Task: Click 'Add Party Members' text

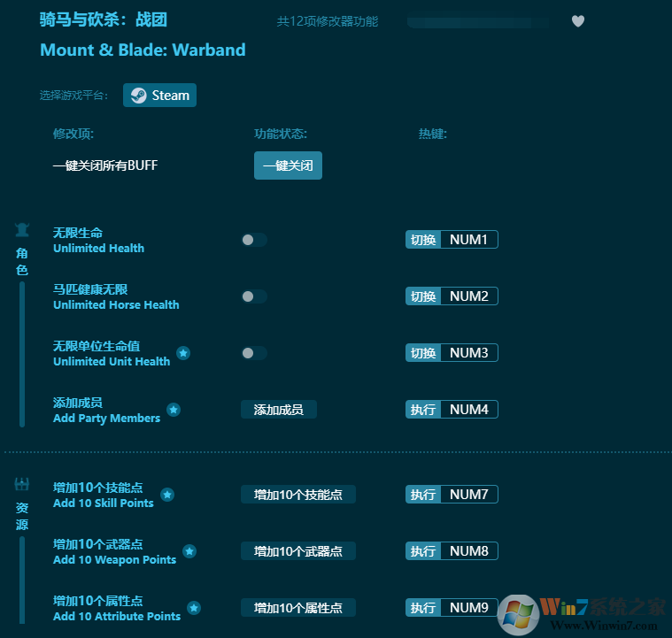Action: tap(107, 419)
